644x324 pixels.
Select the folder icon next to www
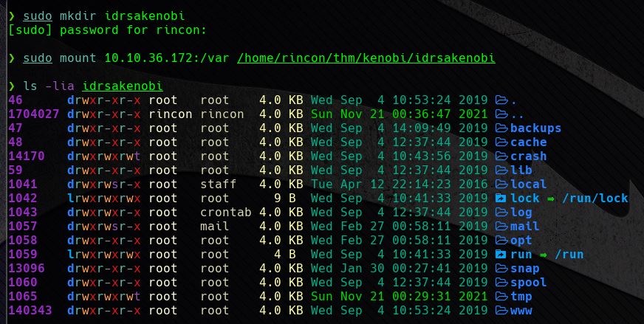(x=502, y=310)
